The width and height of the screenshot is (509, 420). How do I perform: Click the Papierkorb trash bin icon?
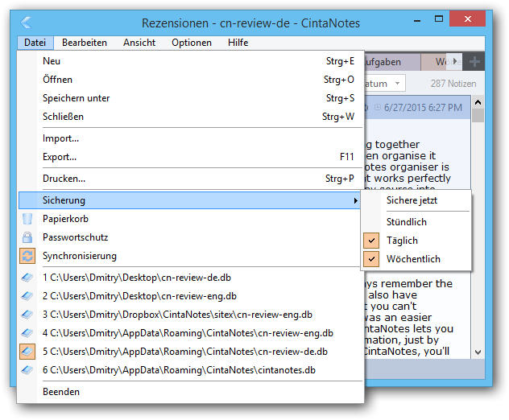(x=27, y=219)
